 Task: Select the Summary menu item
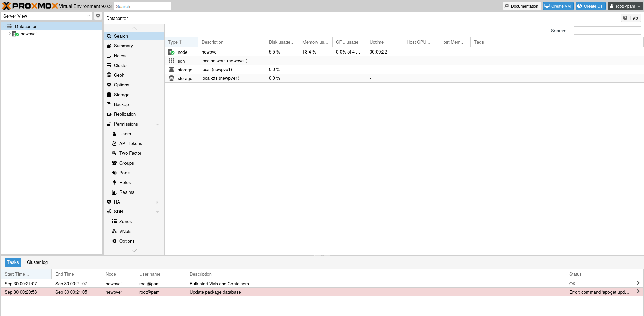coord(123,46)
